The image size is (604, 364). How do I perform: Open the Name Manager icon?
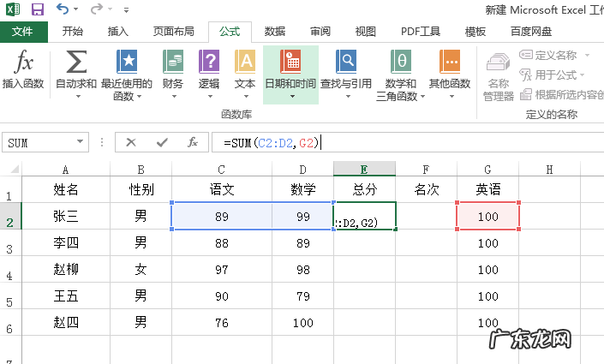498,63
